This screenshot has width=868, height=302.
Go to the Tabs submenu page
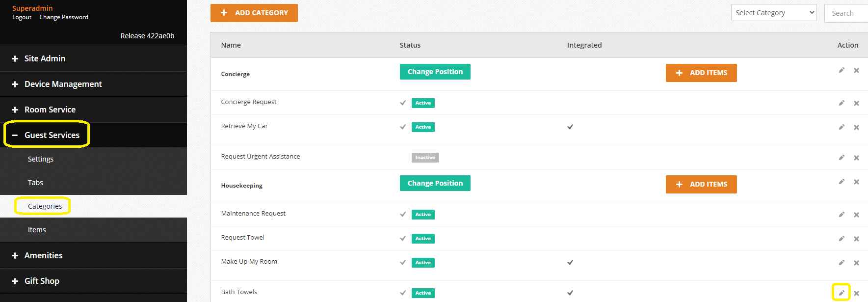click(x=35, y=183)
